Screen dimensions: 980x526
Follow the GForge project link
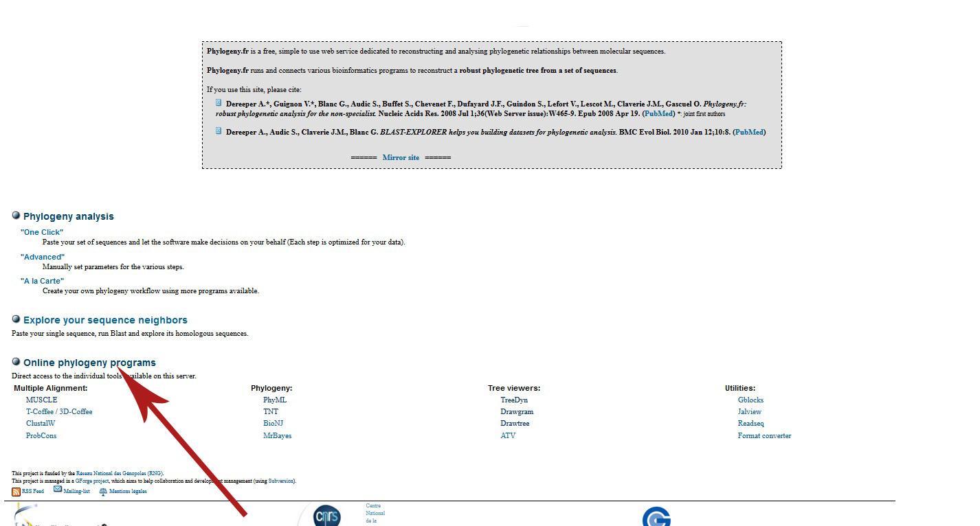(91, 481)
